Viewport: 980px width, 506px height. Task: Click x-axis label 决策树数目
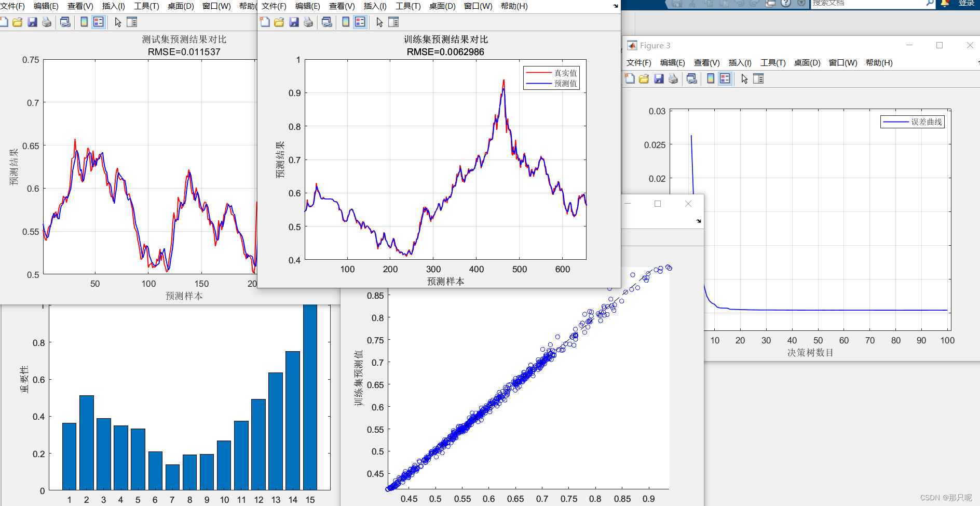click(810, 352)
